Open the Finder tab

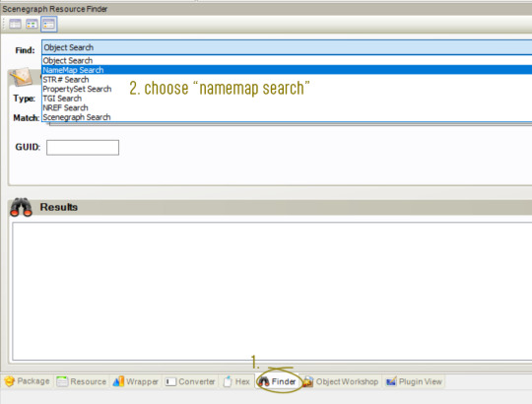278,382
